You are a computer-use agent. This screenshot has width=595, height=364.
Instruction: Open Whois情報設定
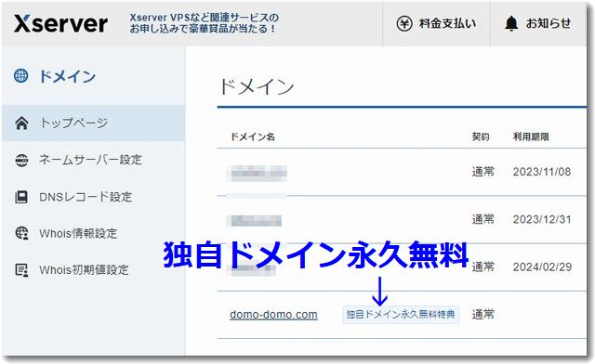click(x=78, y=233)
